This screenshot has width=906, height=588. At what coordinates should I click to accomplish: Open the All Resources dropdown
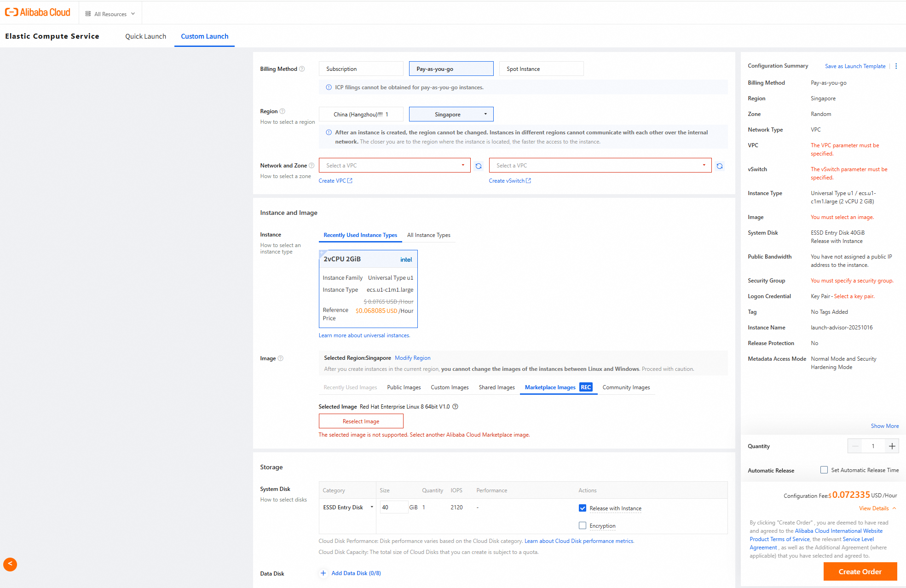(x=110, y=14)
